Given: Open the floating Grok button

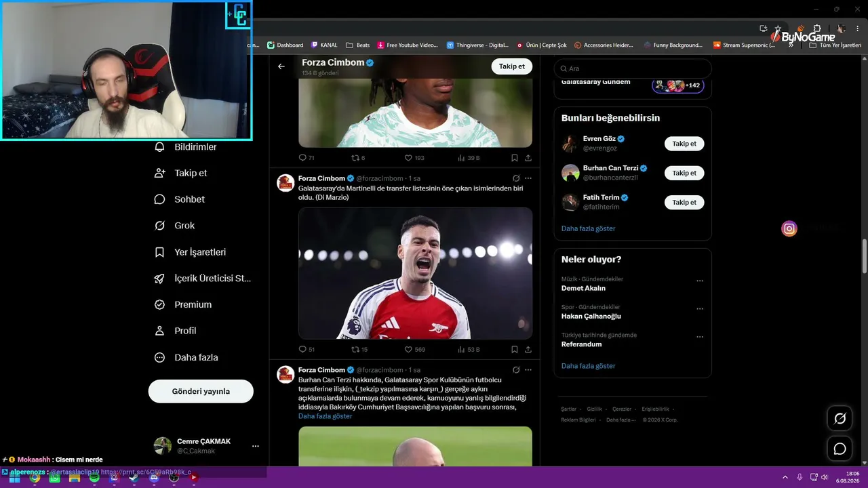Looking at the screenshot, I should (x=840, y=418).
